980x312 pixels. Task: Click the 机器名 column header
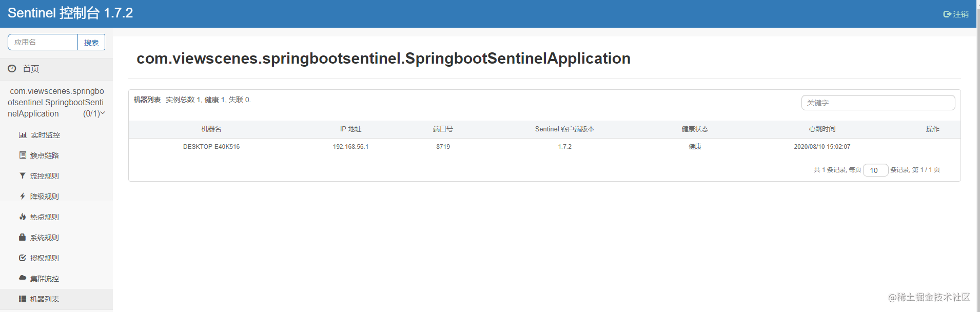click(211, 129)
